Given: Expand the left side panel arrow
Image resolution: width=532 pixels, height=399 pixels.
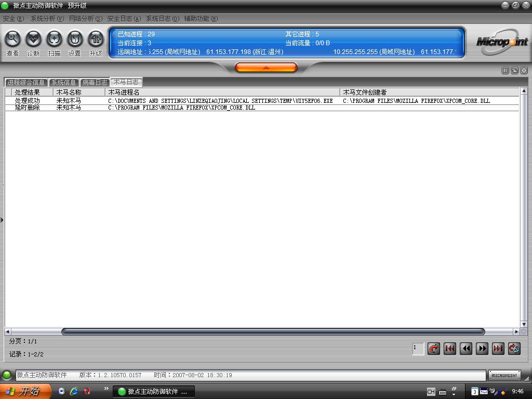Looking at the screenshot, I should [x=2, y=220].
